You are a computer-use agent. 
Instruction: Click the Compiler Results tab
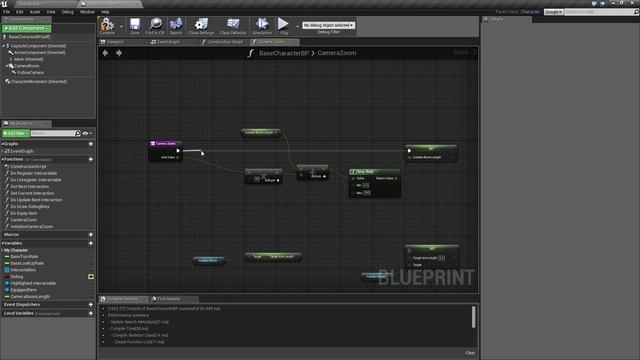tap(124, 299)
